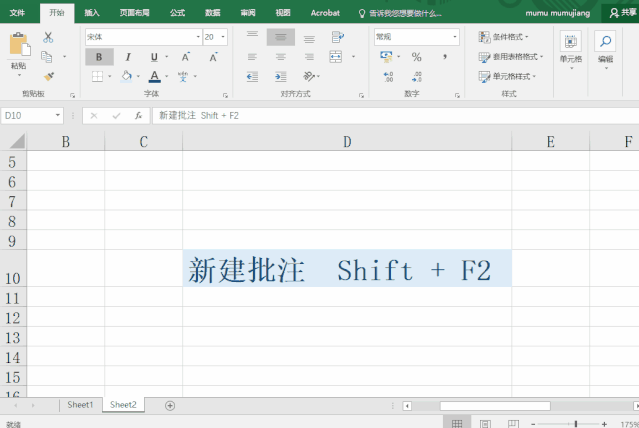Increase indent
This screenshot has height=428, width=639.
(x=281, y=77)
